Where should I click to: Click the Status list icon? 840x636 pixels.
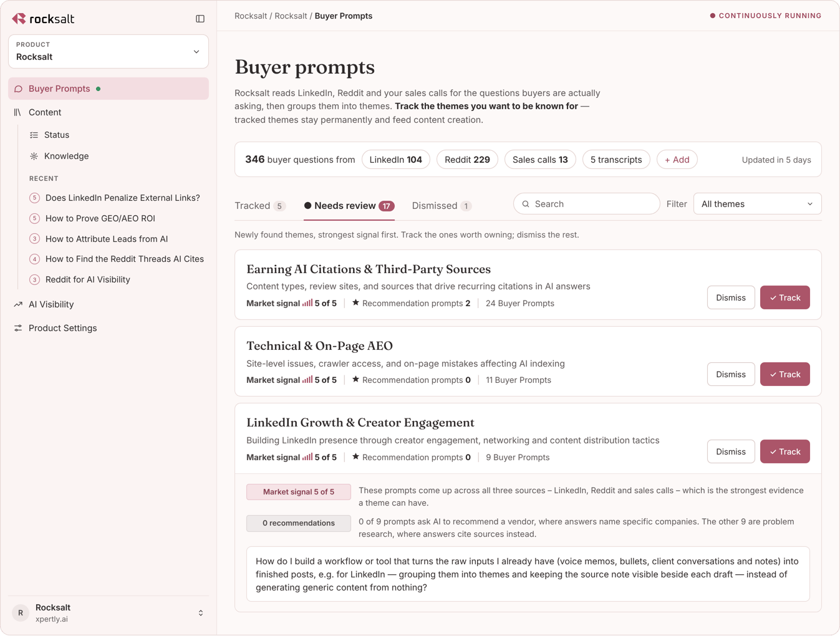click(x=34, y=135)
